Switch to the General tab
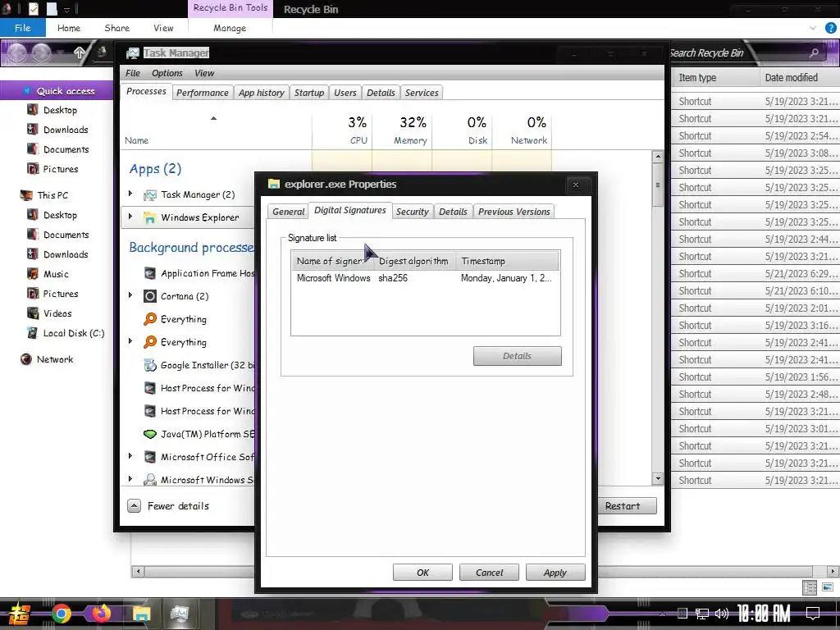The height and width of the screenshot is (630, 840). (x=288, y=212)
